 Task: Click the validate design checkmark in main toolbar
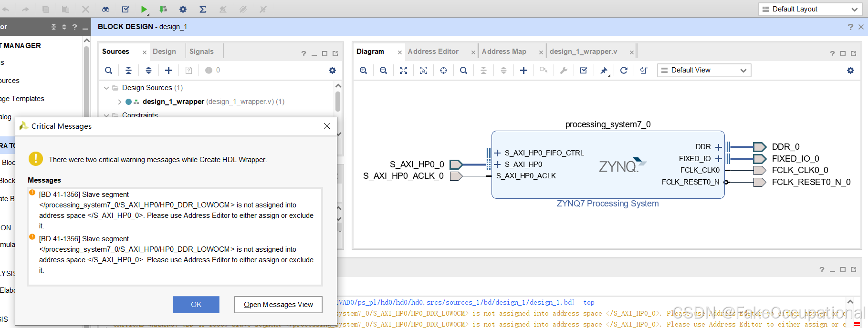(125, 9)
